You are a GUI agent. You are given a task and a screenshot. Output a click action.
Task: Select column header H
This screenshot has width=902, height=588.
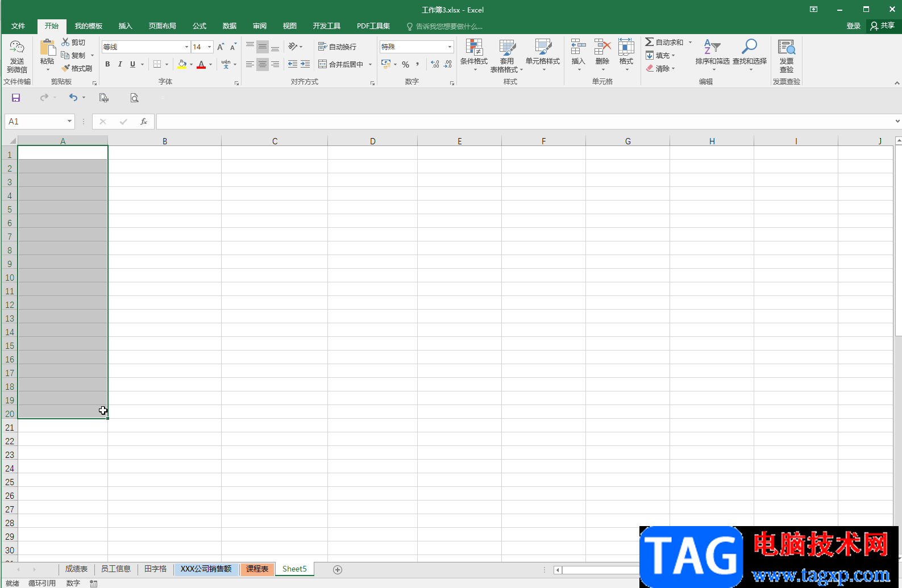[712, 141]
